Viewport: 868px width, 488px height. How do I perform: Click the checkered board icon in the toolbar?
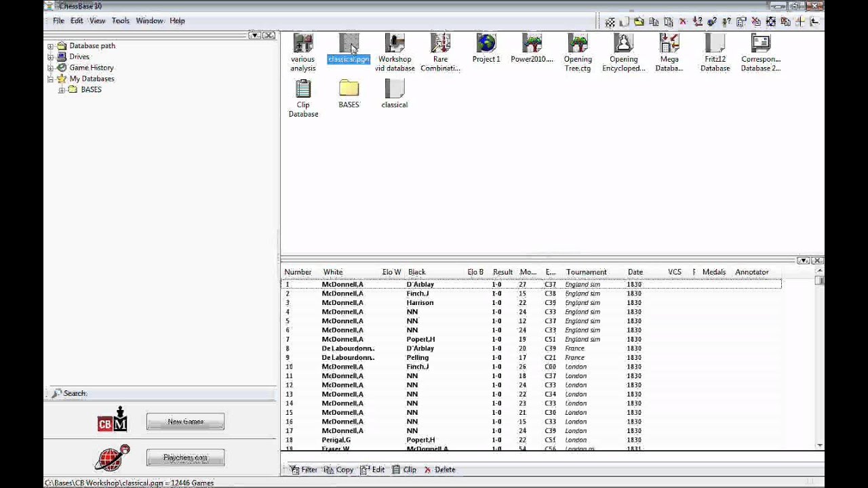point(610,22)
